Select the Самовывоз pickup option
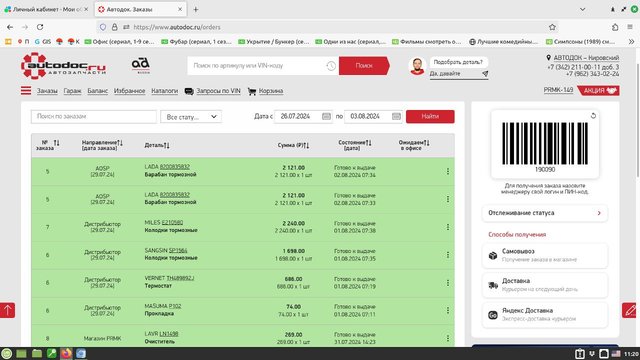The height and width of the screenshot is (360, 640). pos(544,256)
